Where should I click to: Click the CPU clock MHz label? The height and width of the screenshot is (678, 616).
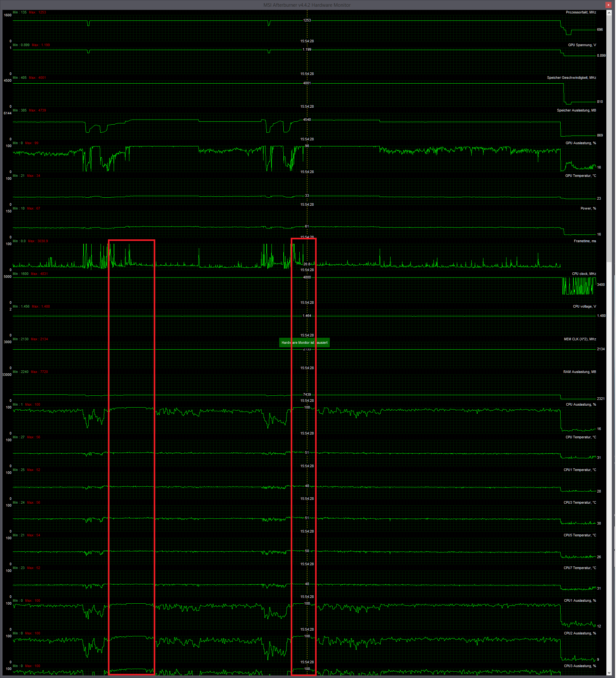click(583, 274)
